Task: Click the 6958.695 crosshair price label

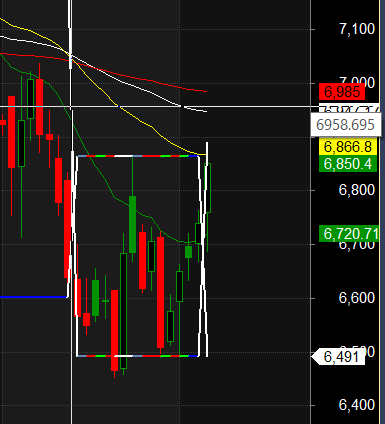Action: [x=346, y=125]
